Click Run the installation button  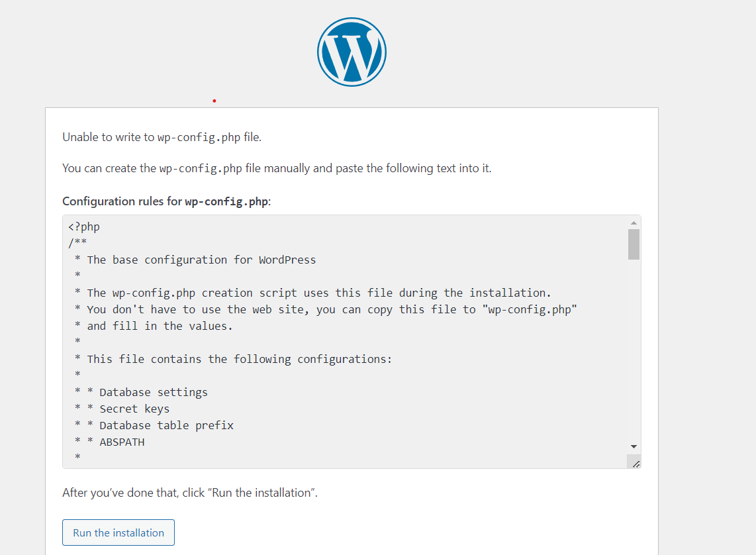click(118, 532)
